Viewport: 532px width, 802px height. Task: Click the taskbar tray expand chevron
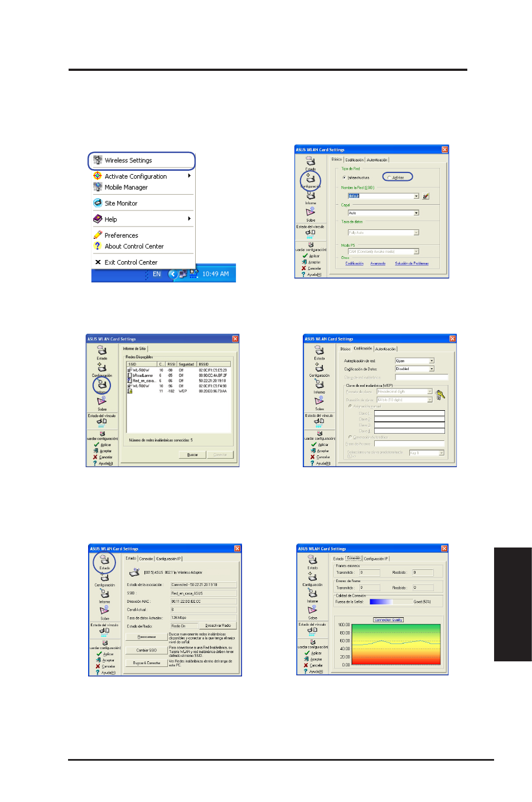point(172,274)
